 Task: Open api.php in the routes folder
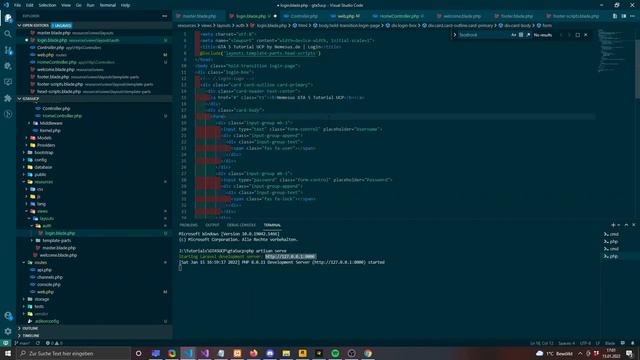(x=44, y=270)
